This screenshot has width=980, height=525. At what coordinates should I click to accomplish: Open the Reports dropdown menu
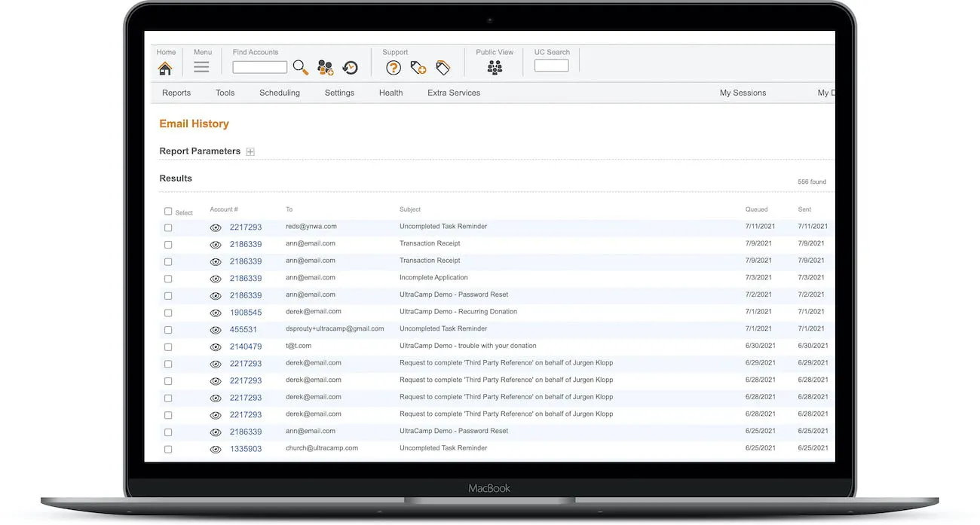point(176,93)
